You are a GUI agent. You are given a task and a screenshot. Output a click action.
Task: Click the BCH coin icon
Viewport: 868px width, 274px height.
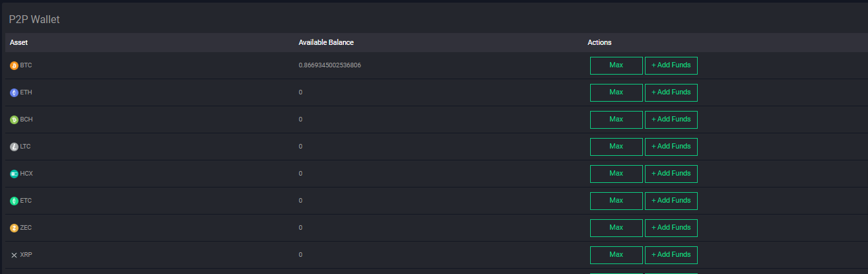(14, 120)
